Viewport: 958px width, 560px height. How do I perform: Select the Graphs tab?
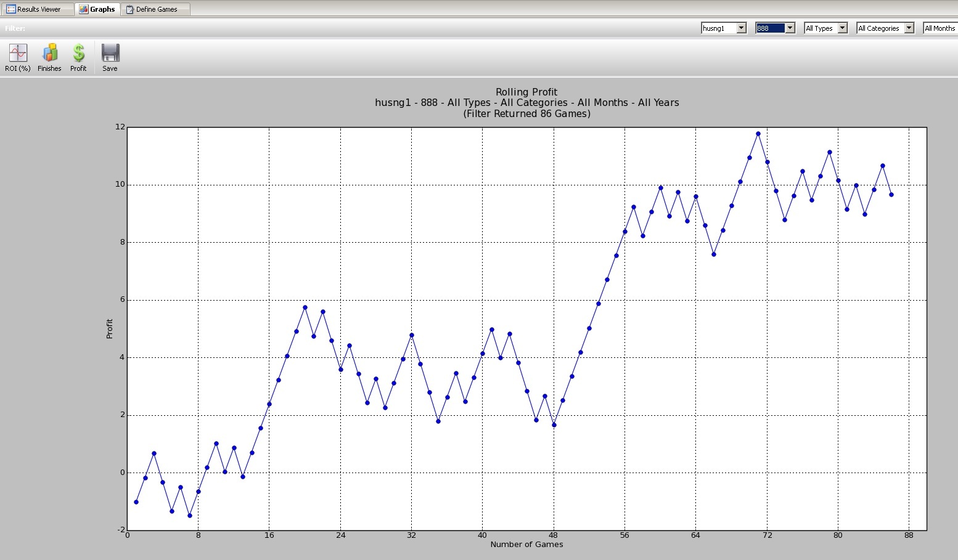click(x=97, y=9)
